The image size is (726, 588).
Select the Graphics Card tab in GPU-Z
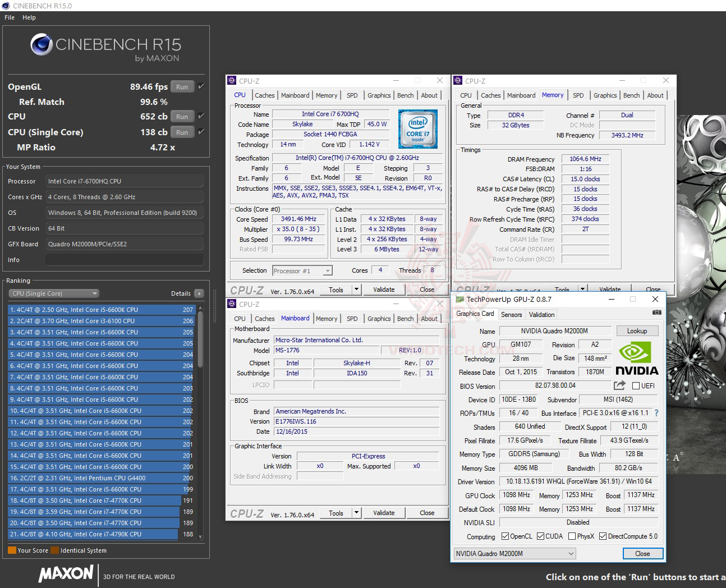click(475, 314)
